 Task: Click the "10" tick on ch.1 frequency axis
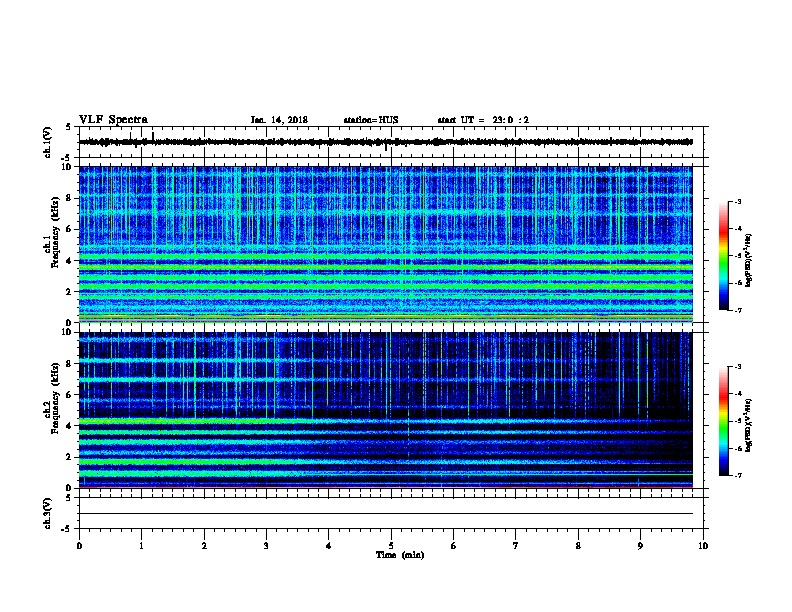[x=67, y=167]
